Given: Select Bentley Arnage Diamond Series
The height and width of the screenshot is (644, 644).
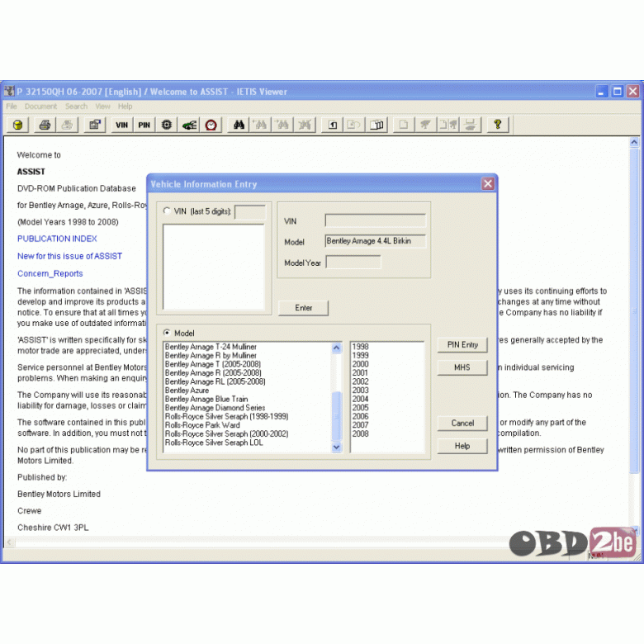Looking at the screenshot, I should click(x=215, y=408).
